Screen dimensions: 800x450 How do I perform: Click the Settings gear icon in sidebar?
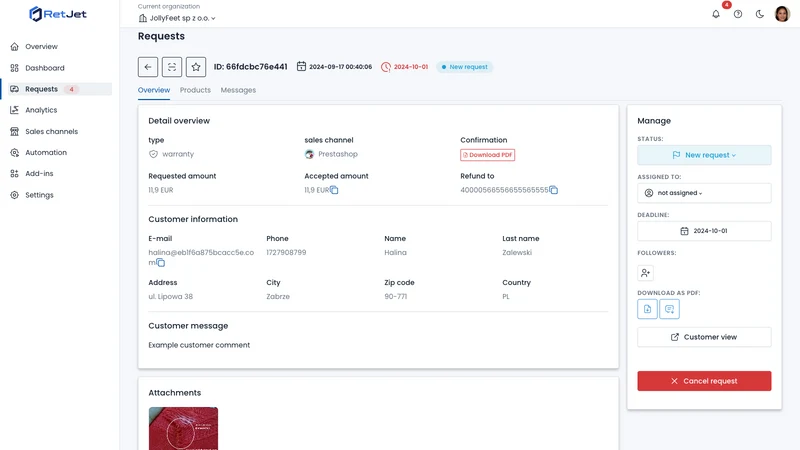(14, 195)
